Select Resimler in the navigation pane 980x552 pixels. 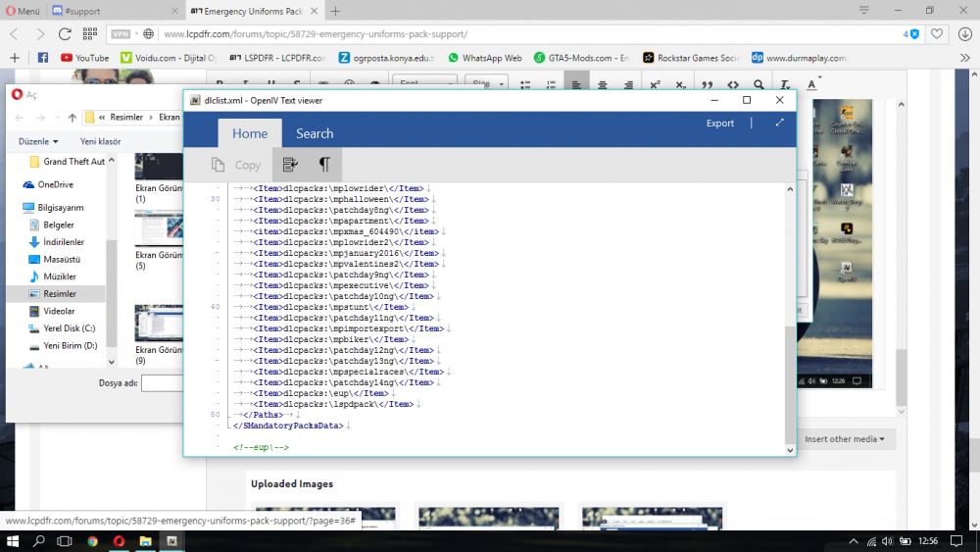point(59,293)
